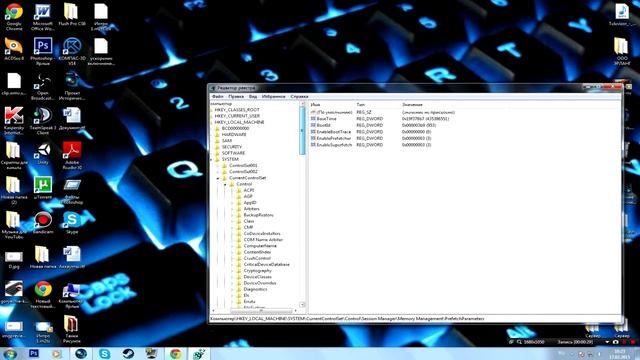The image size is (640, 360).
Task: Select HKEY_CURRENT_USER key
Action: click(x=237, y=116)
